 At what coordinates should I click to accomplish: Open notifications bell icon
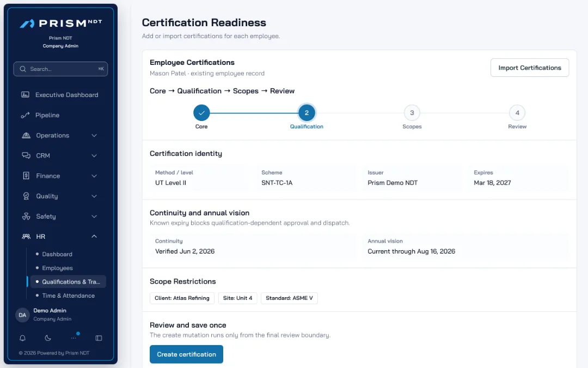click(22, 338)
